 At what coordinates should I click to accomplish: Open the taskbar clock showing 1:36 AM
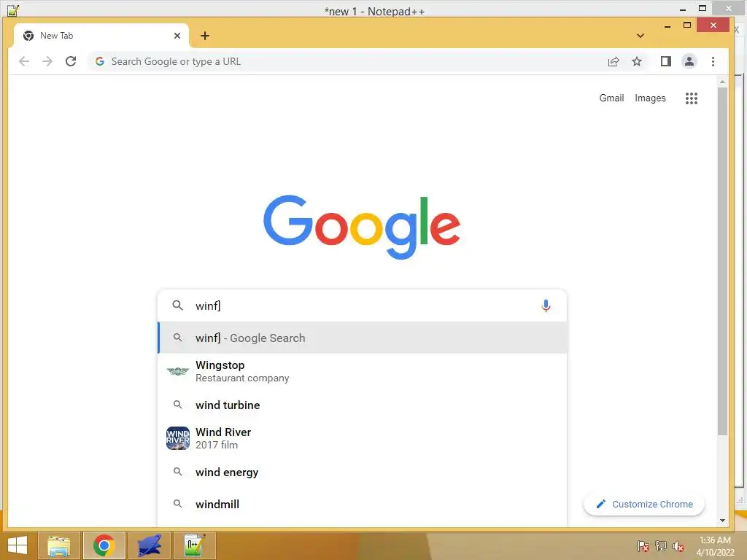(715, 545)
